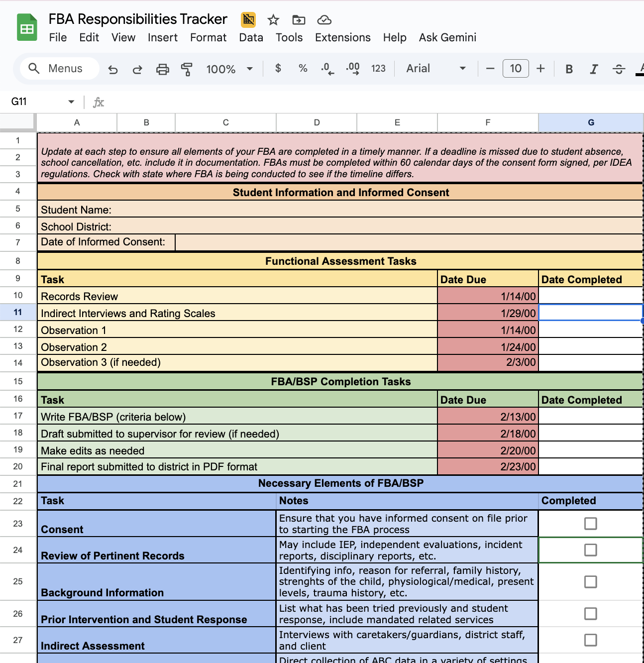Star the FBA Responsibilities Tracker document

tap(273, 20)
